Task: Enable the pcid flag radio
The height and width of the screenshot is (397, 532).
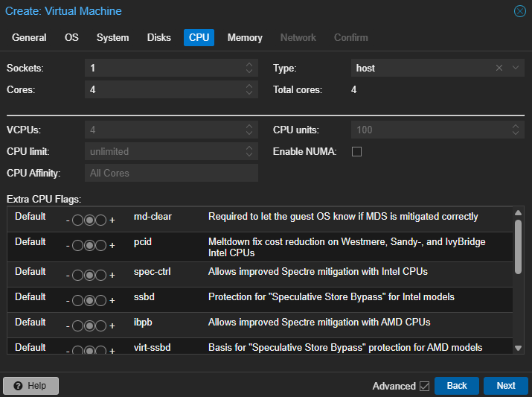Action: point(100,246)
